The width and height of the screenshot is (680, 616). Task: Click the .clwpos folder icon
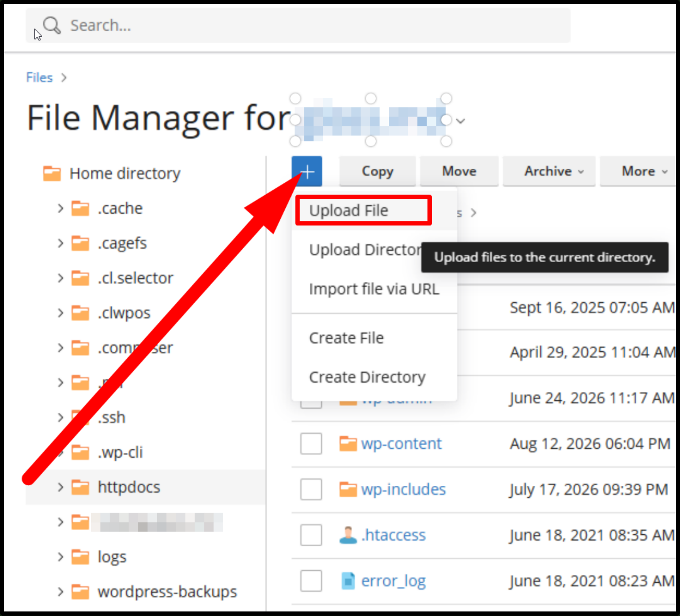(x=80, y=313)
